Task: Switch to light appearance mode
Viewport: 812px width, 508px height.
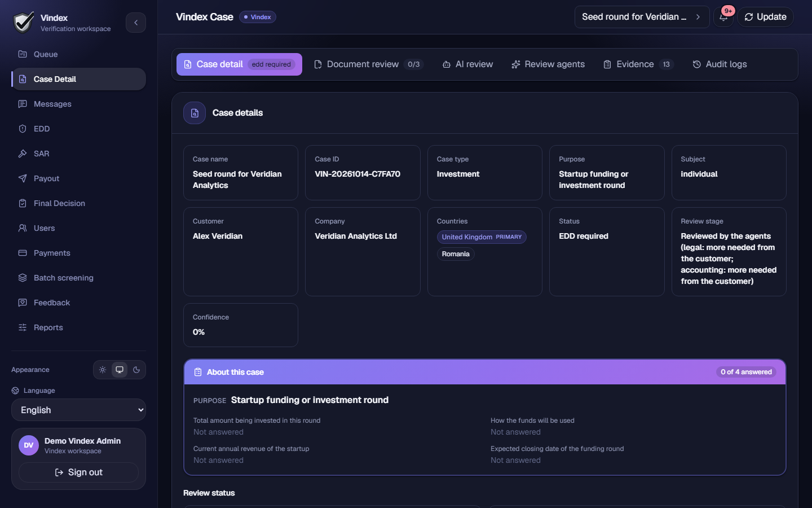Action: pyautogui.click(x=103, y=370)
